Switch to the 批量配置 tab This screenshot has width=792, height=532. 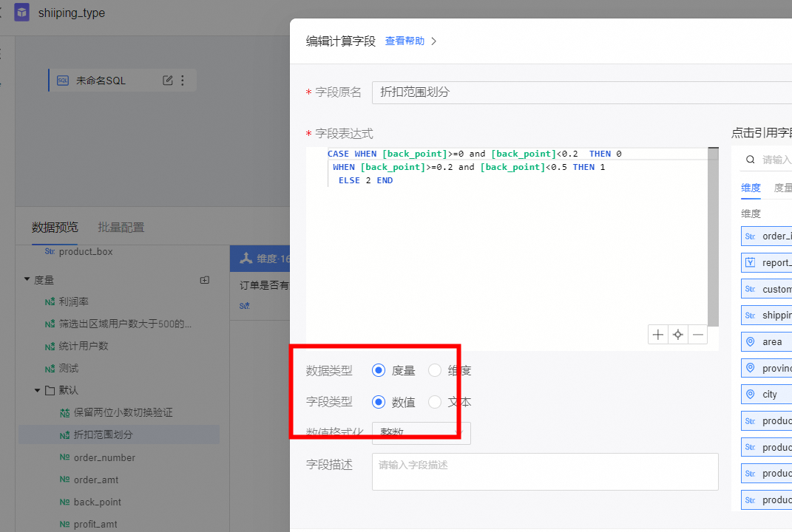(x=121, y=228)
